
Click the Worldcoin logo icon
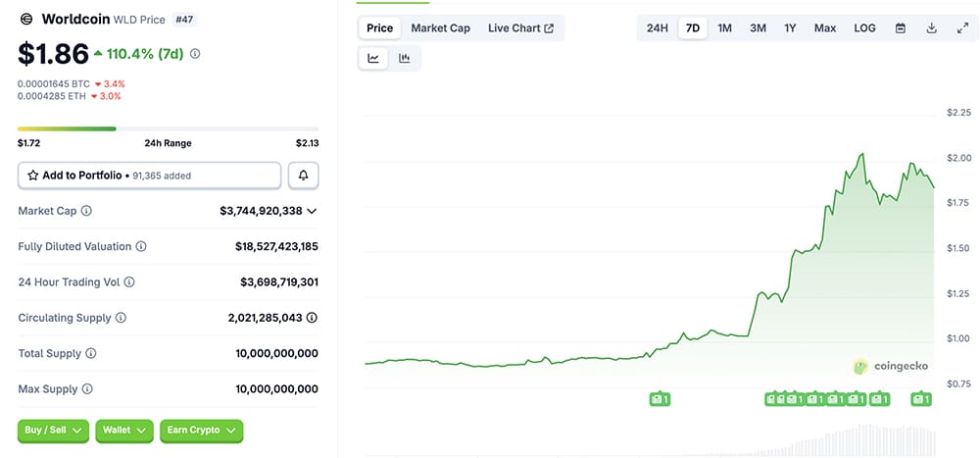click(26, 20)
